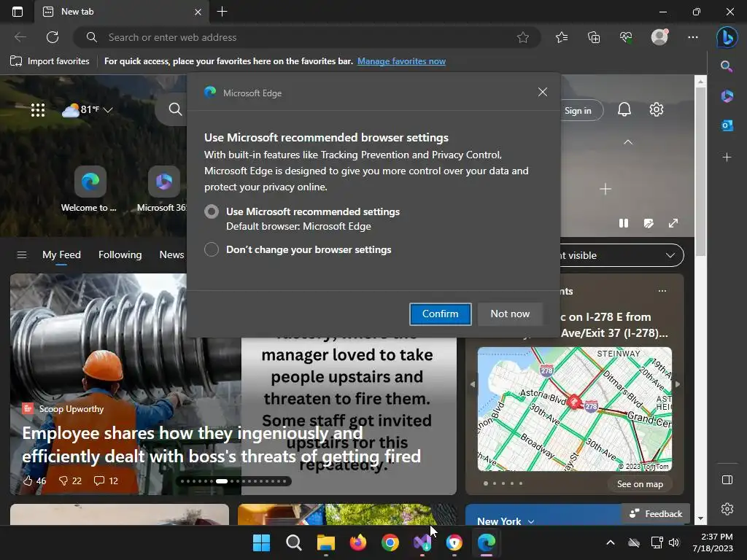
Task: Expand the weather 81°F dropdown chevron
Action: coord(108,110)
